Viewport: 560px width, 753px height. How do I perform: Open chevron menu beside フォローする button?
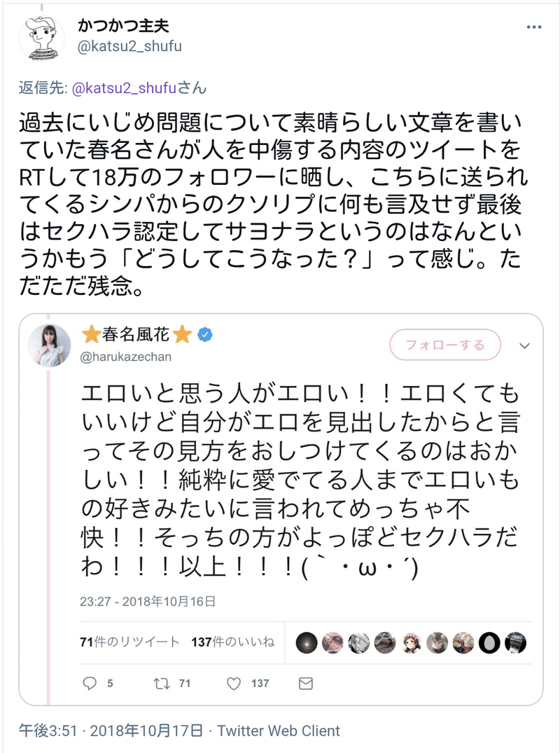coord(525,346)
